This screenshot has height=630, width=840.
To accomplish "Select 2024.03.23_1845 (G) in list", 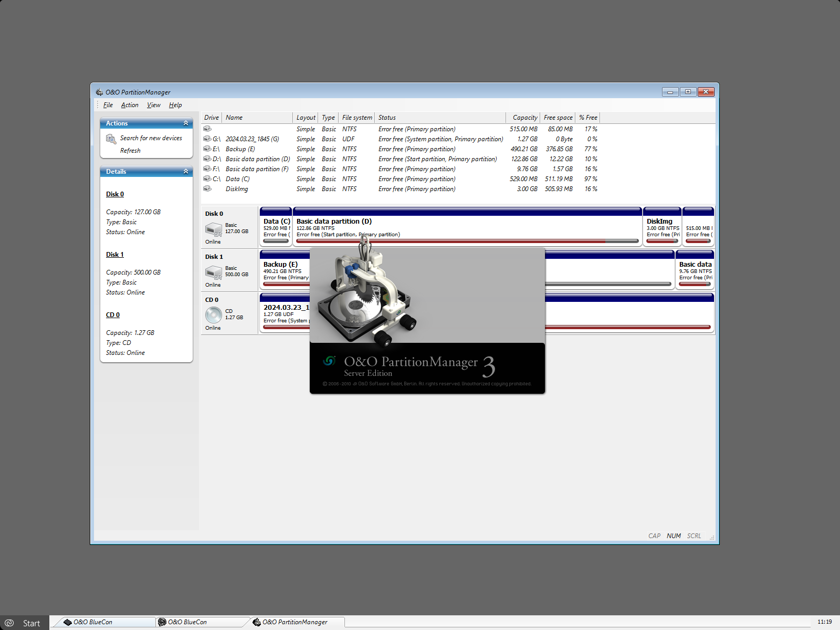I will [x=253, y=139].
